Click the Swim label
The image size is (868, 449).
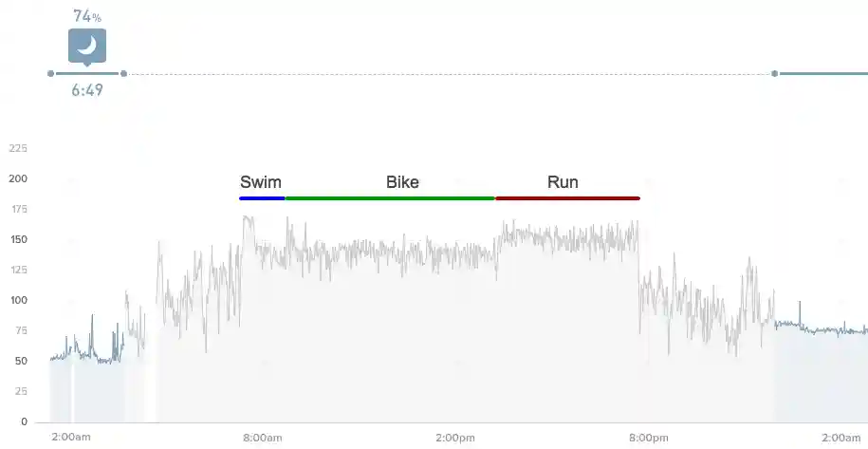[260, 182]
